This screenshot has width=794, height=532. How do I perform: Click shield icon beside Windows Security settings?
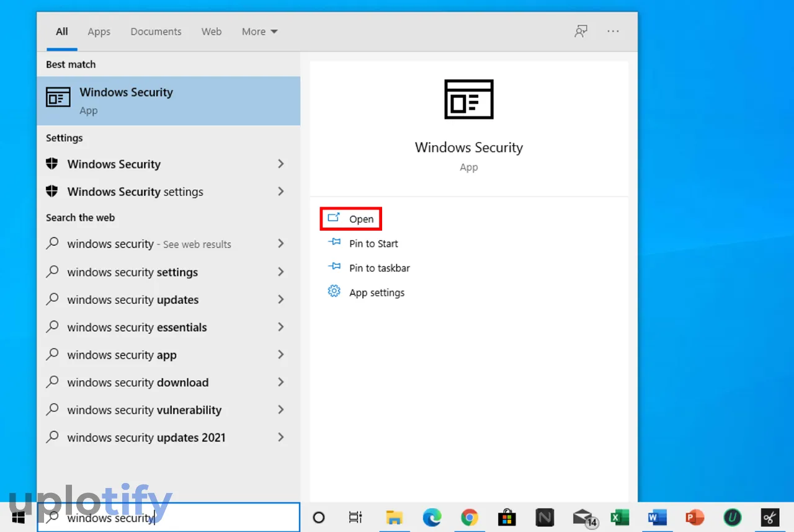[52, 191]
